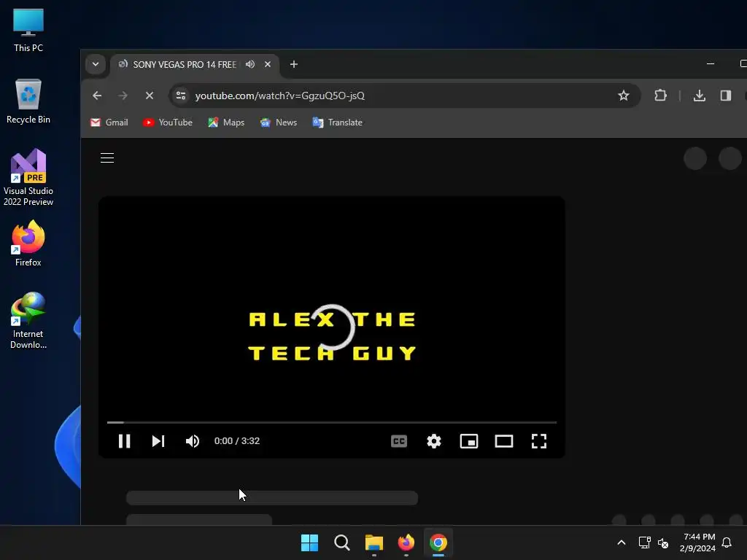Open Chrome extensions puzzle icon
The image size is (747, 560).
660,96
